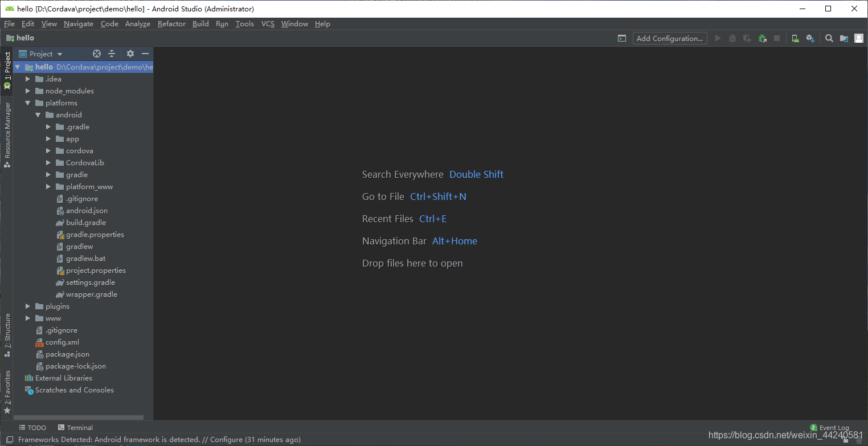The height and width of the screenshot is (446, 868).
Task: Select External Libraries node
Action: (58, 378)
